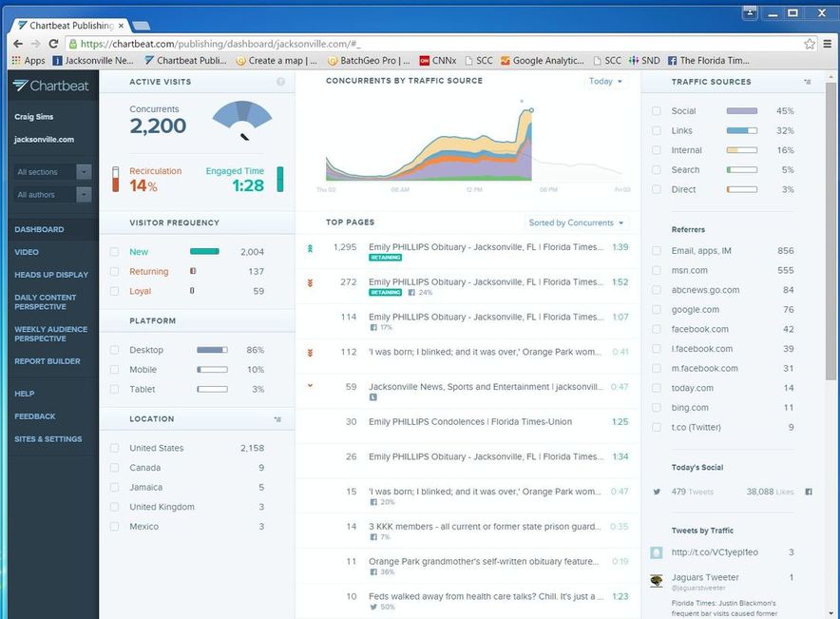Enable the Social traffic source checkbox
Image resolution: width=840 pixels, height=619 pixels.
click(657, 111)
